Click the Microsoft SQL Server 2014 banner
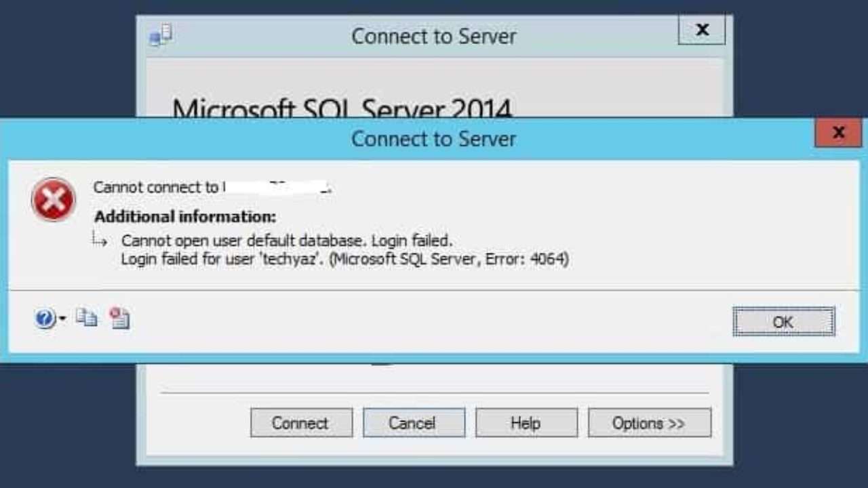The height and width of the screenshot is (488, 868). click(x=342, y=108)
